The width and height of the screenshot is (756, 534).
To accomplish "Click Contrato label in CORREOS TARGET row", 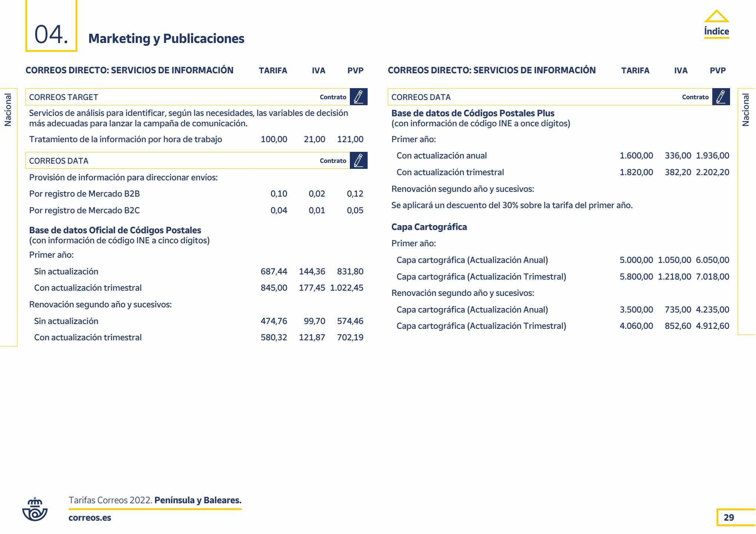I will coord(333,97).
